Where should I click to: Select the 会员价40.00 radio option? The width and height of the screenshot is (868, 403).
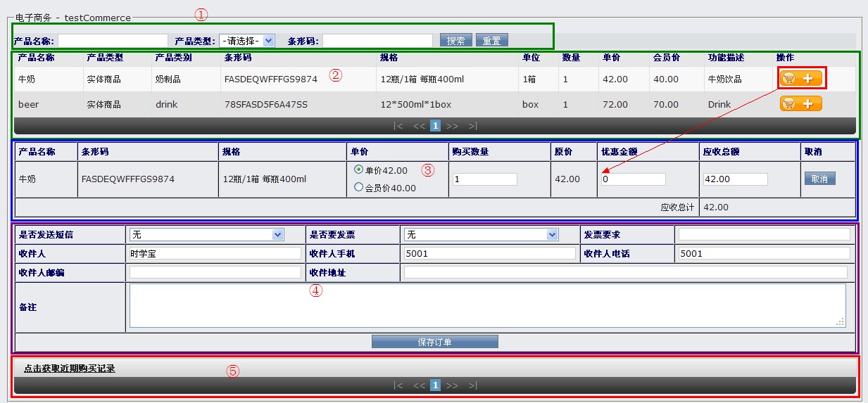[x=359, y=187]
